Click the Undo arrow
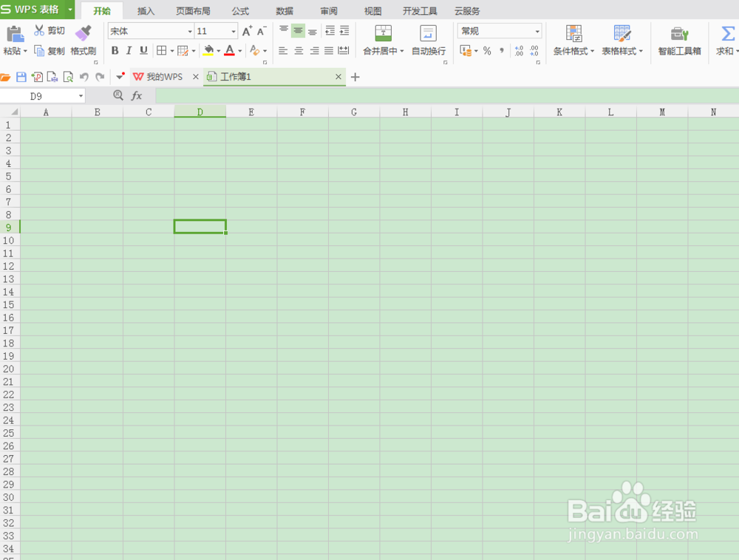The image size is (739, 560). pyautogui.click(x=84, y=77)
